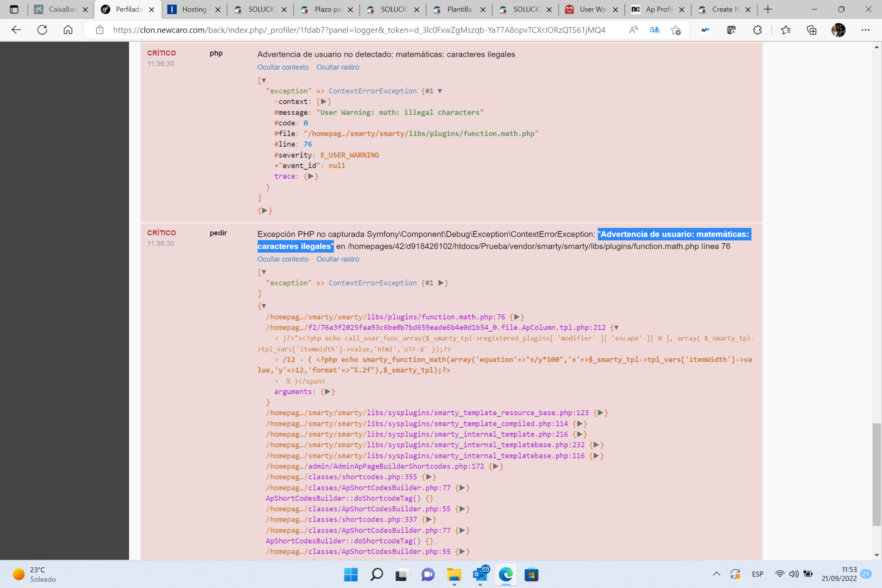Image resolution: width=882 pixels, height=588 pixels.
Task: Switch to the Ap Profil browser tab
Action: 658,9
